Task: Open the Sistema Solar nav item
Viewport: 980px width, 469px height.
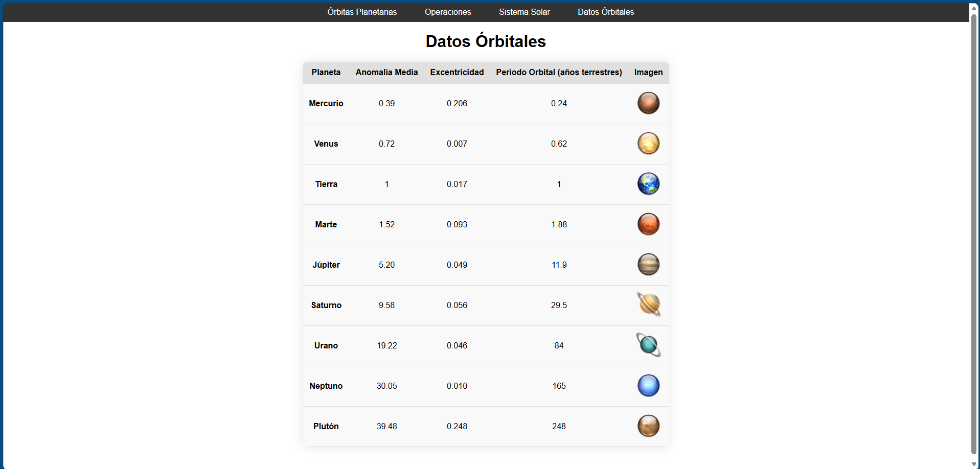Action: [525, 12]
